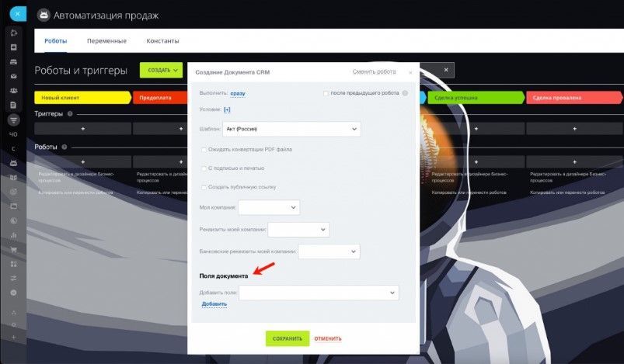Add a robot under Новый клиент stage
This screenshot has height=364, width=624.
click(83, 161)
